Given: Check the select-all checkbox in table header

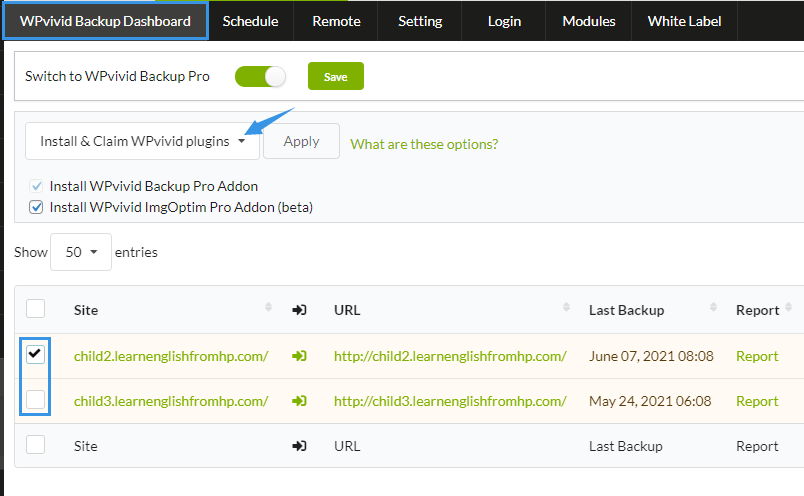Looking at the screenshot, I should pyautogui.click(x=35, y=309).
